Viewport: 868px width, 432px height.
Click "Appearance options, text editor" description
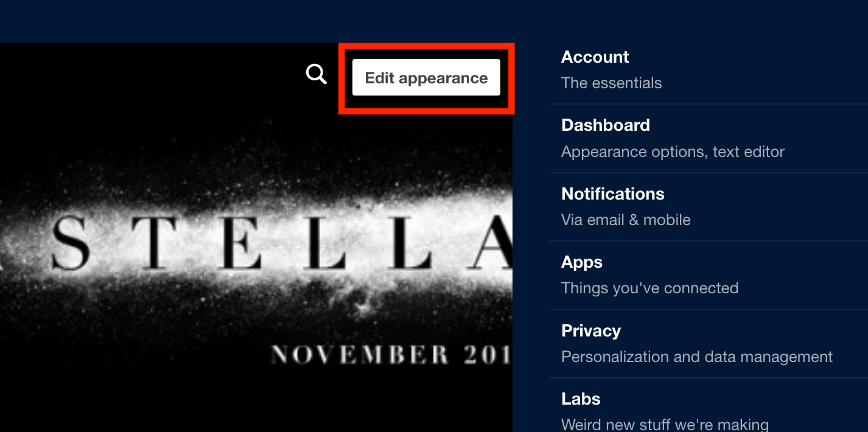673,152
